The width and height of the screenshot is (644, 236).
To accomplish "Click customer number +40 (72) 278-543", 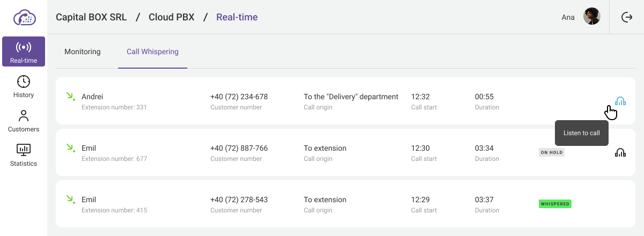I will tap(239, 200).
